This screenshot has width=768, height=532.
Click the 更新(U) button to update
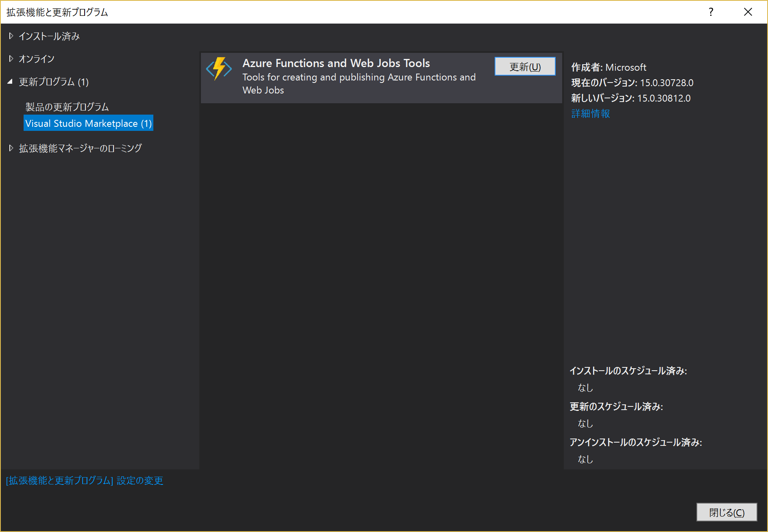[524, 66]
